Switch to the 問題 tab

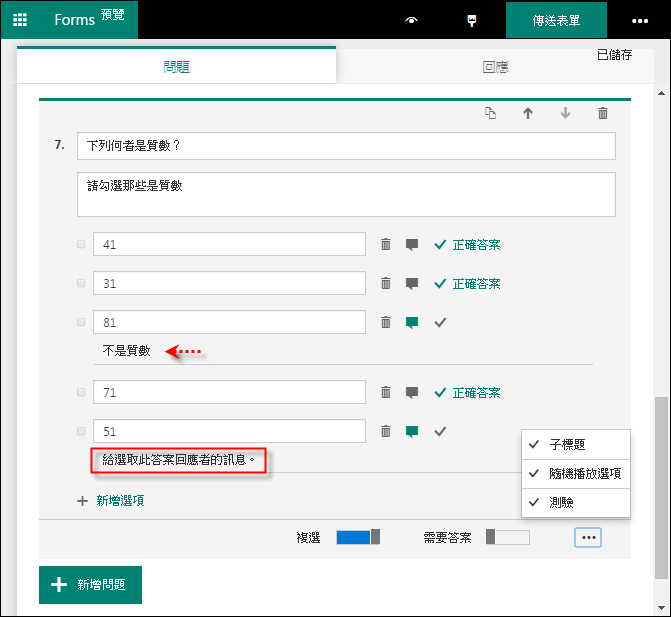coord(176,66)
